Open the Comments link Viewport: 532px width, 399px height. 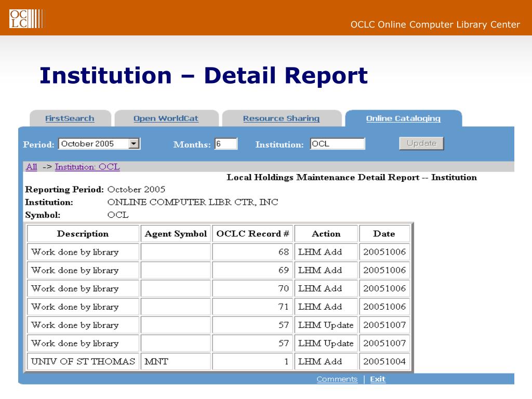[x=337, y=379]
